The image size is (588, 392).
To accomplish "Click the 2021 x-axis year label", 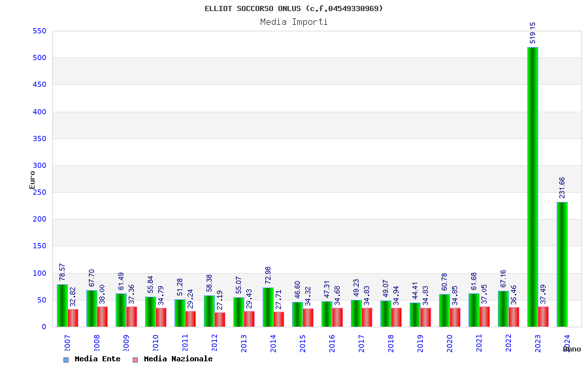I will pos(479,343).
